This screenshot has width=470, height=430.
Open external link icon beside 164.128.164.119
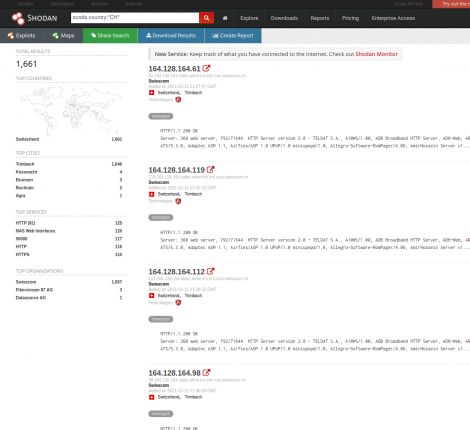click(210, 170)
